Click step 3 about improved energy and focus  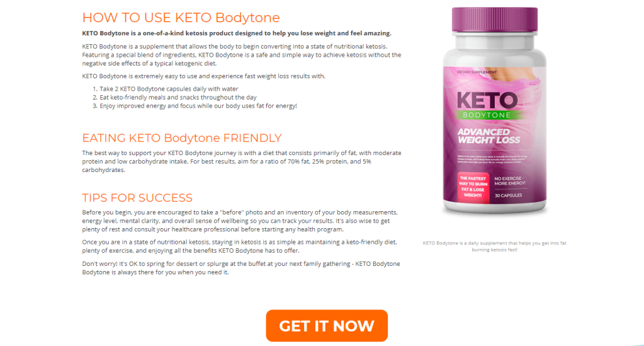pyautogui.click(x=195, y=106)
